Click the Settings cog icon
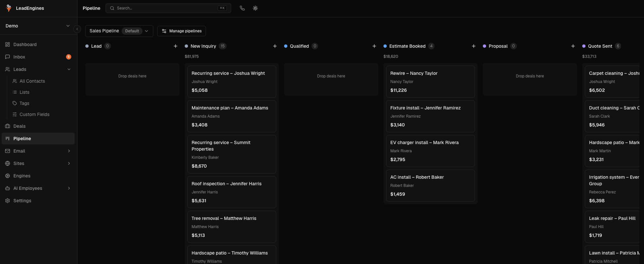This screenshot has height=264, width=644. point(8,201)
